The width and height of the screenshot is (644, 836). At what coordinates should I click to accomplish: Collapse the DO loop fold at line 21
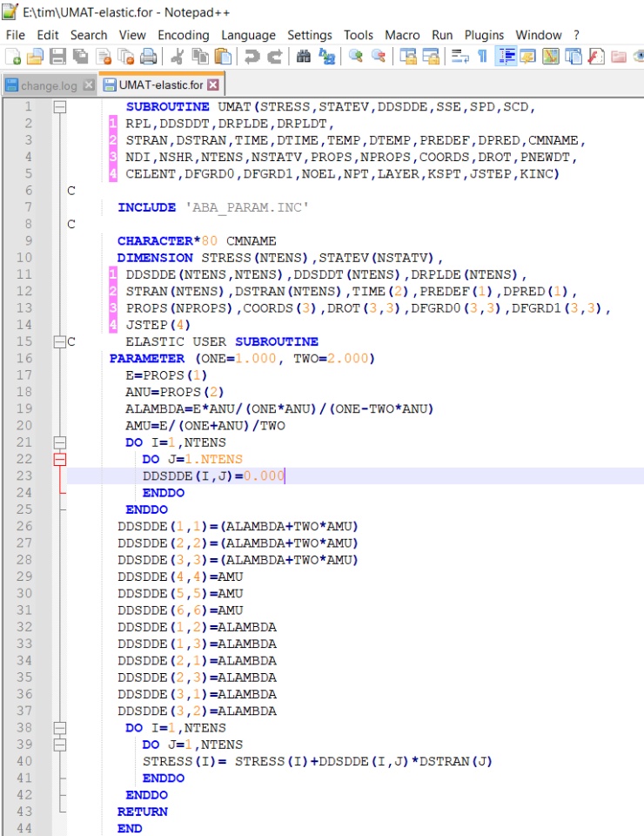click(60, 442)
